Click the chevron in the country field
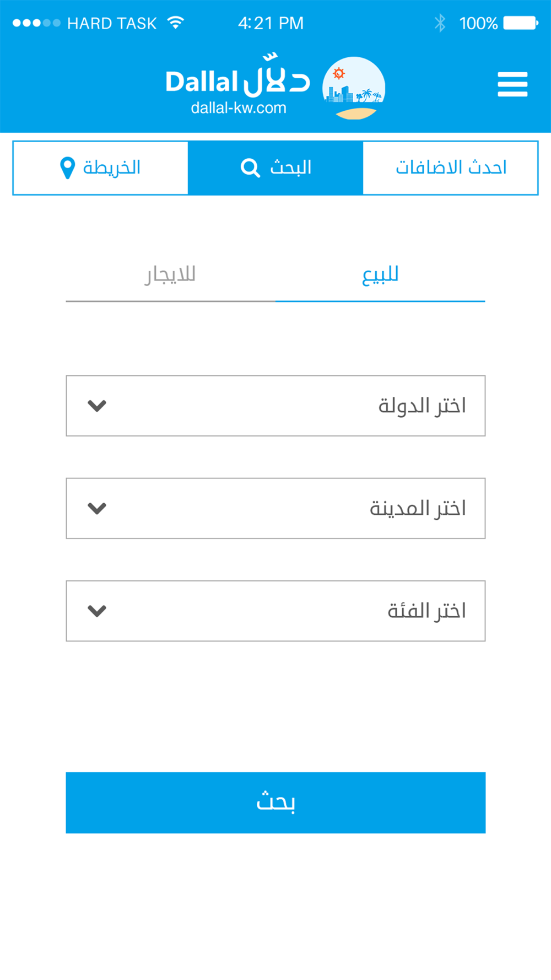551x980 pixels. (97, 406)
